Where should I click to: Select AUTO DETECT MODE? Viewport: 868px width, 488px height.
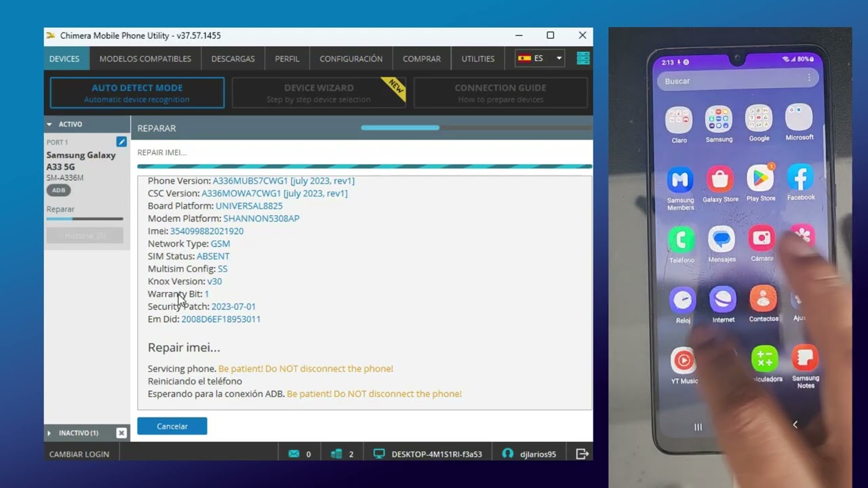[137, 93]
